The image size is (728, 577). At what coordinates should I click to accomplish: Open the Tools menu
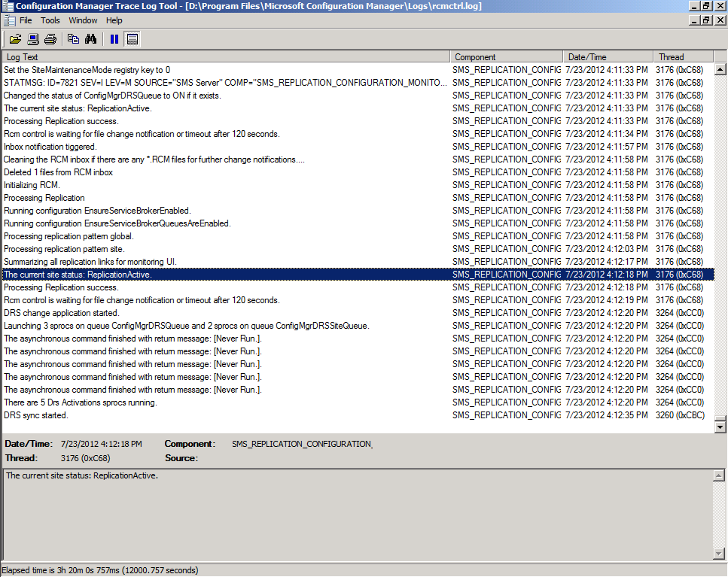click(50, 20)
